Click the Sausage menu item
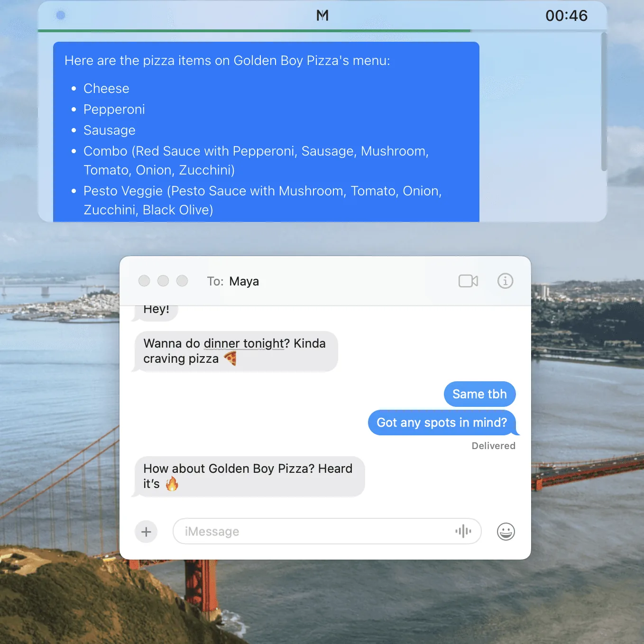Viewport: 644px width, 644px height. (110, 130)
